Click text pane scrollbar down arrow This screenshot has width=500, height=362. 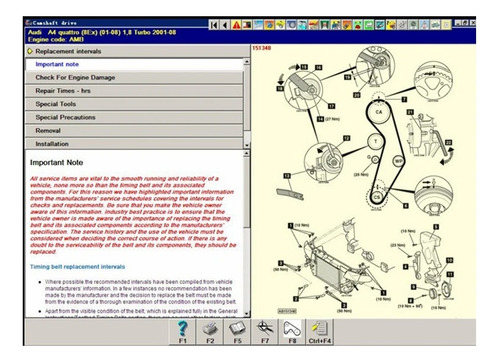pos(247,314)
